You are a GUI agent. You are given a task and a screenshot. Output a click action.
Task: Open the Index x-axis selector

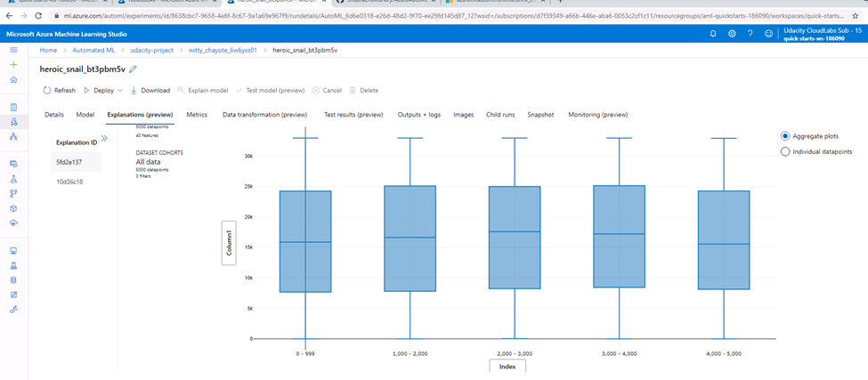point(507,366)
